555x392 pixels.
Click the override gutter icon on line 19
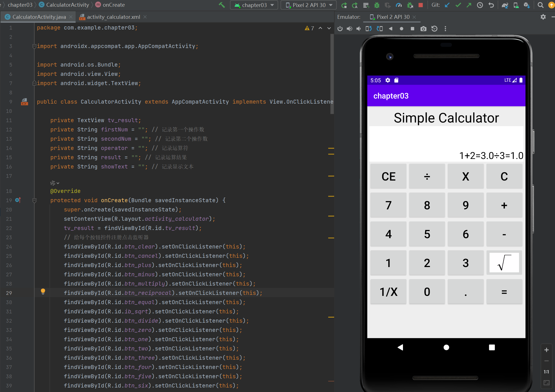(x=18, y=200)
